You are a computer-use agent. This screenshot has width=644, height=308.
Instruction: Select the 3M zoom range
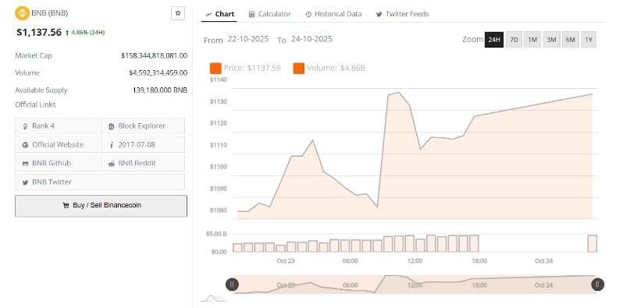[x=551, y=40]
